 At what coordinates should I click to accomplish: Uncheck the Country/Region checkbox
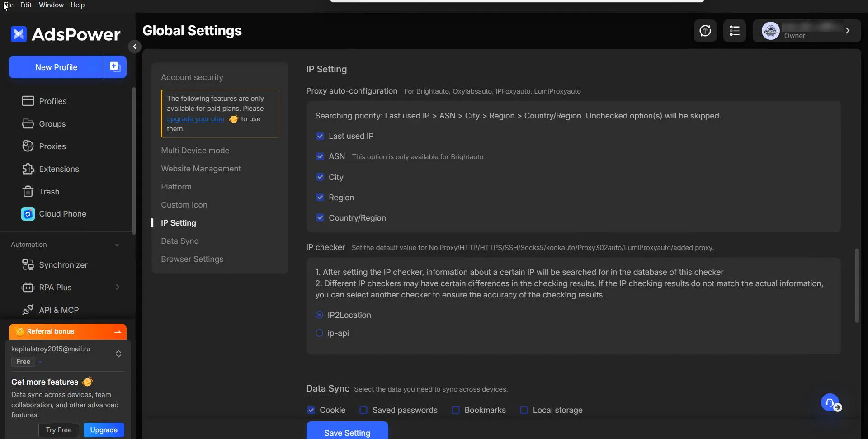[320, 217]
